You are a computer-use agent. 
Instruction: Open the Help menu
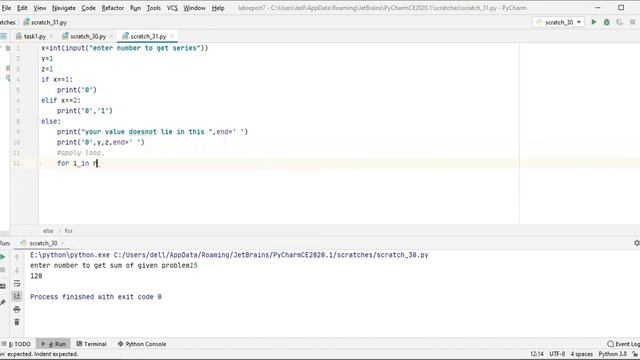tap(218, 8)
